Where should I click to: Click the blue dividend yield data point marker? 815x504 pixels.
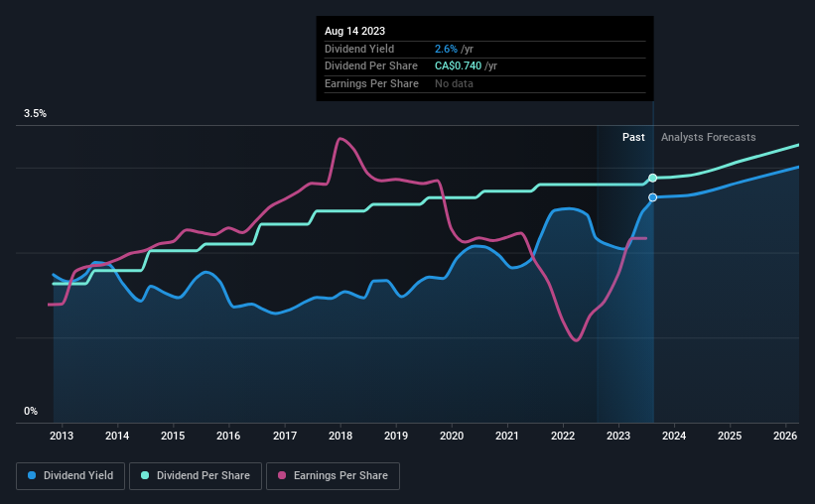point(653,197)
